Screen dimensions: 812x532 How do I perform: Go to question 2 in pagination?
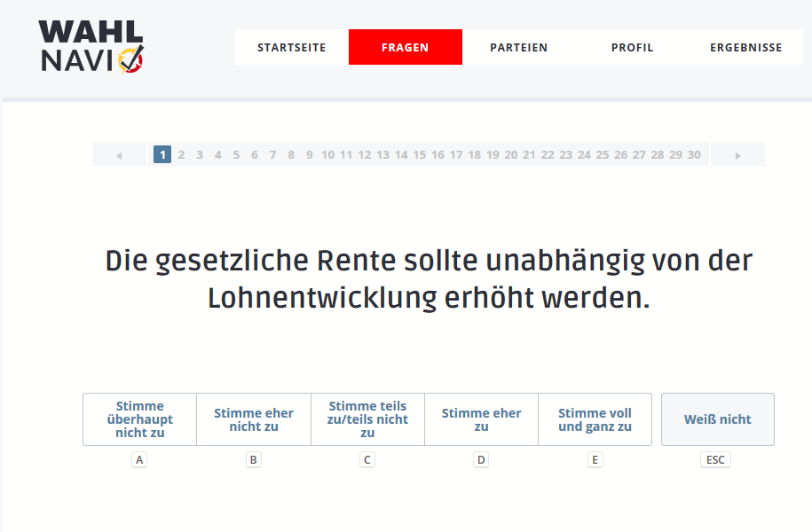click(x=181, y=155)
